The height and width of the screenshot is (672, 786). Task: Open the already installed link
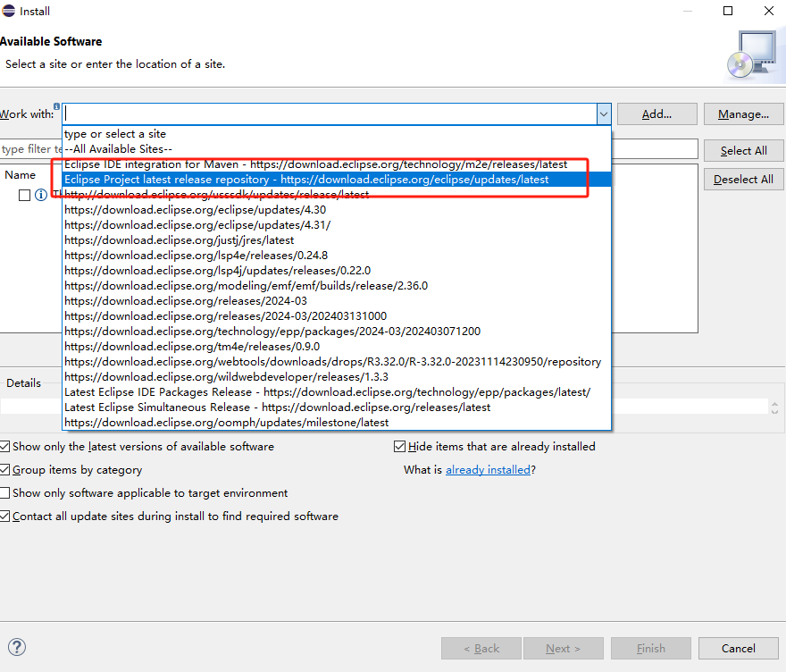pyautogui.click(x=488, y=469)
